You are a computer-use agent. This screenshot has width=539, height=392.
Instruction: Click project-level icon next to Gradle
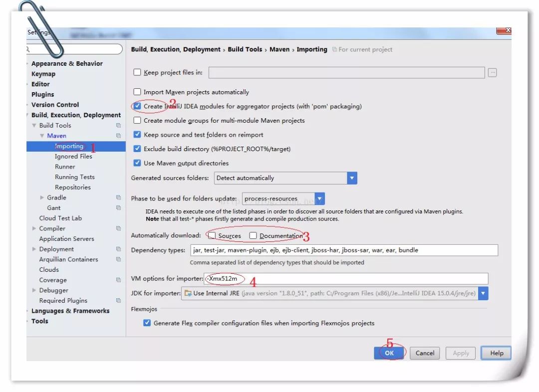(119, 197)
